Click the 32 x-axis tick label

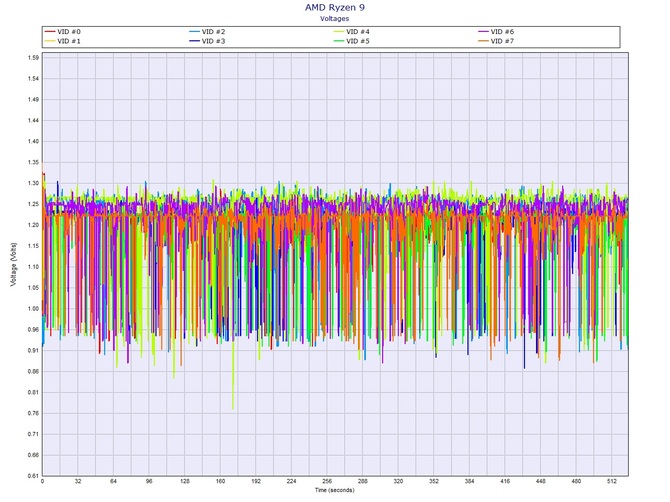click(78, 481)
